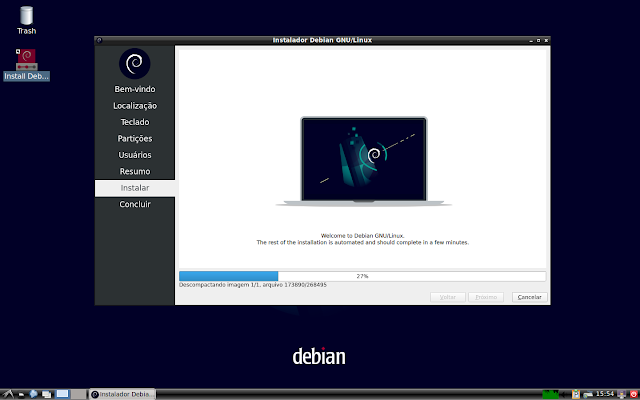Select the Install Debian desktop launcher
Viewport: 640px width, 400px height.
tap(27, 64)
